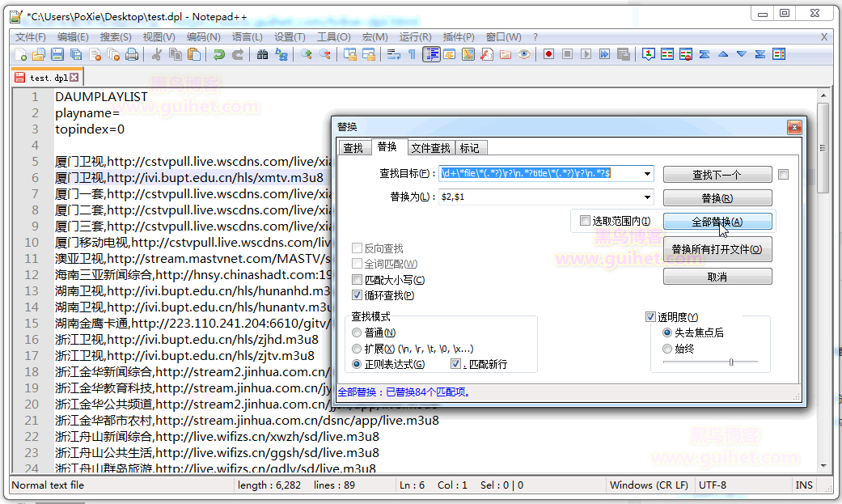Switch to the 查找 tab
842x504 pixels.
point(353,148)
